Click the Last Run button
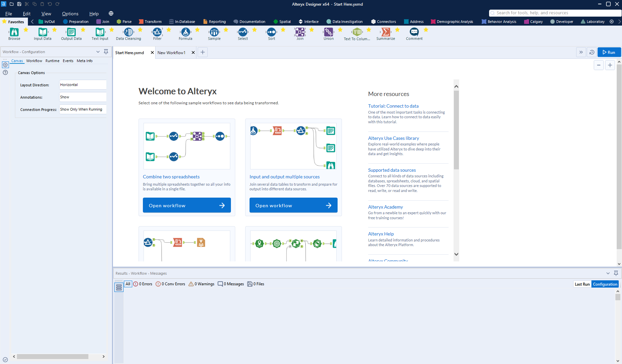Viewport: 622px width, 364px height. 582,284
